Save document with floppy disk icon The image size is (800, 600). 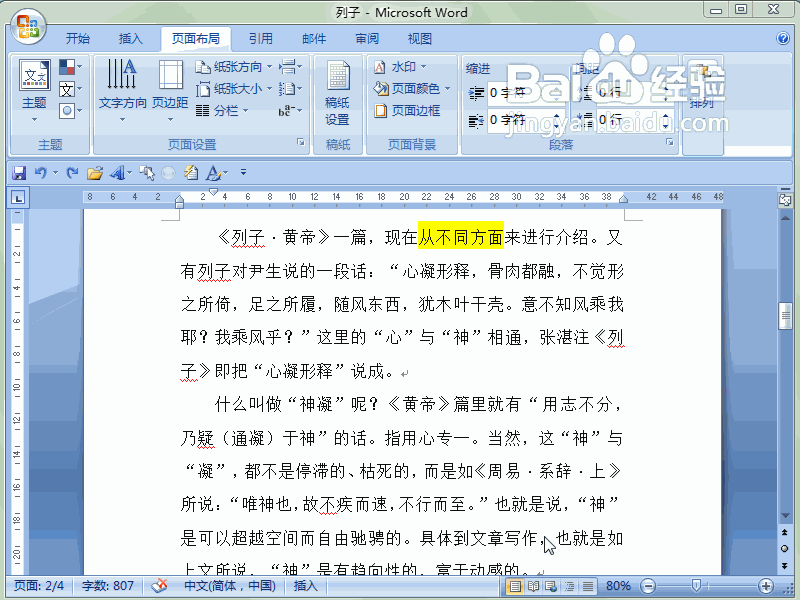[x=19, y=173]
